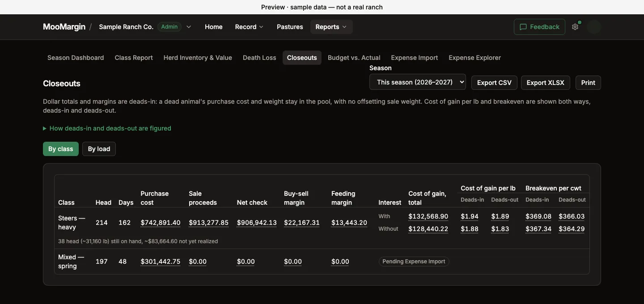Open the Season select dropdown
This screenshot has height=304, width=644.
[x=418, y=82]
